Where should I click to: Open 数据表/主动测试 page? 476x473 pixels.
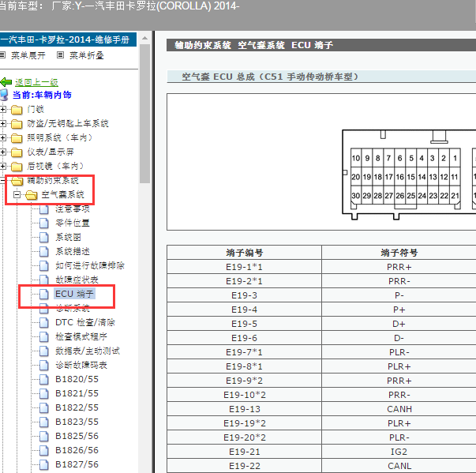88,351
